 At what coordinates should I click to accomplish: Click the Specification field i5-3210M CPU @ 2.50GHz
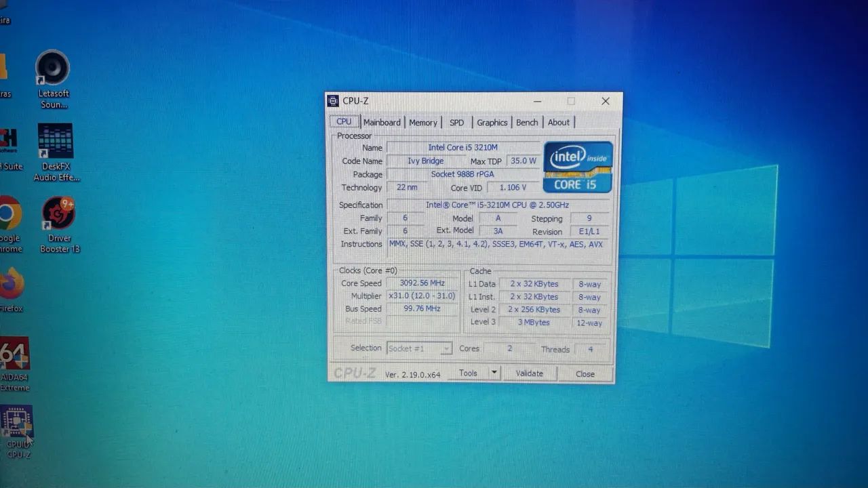[498, 205]
